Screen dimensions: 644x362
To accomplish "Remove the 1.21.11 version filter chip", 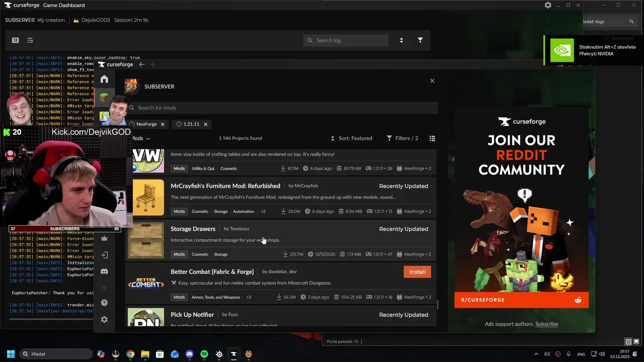I will (x=205, y=124).
